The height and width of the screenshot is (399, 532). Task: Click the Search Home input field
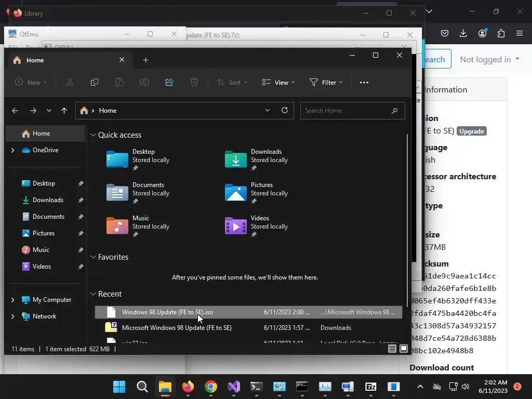point(353,111)
